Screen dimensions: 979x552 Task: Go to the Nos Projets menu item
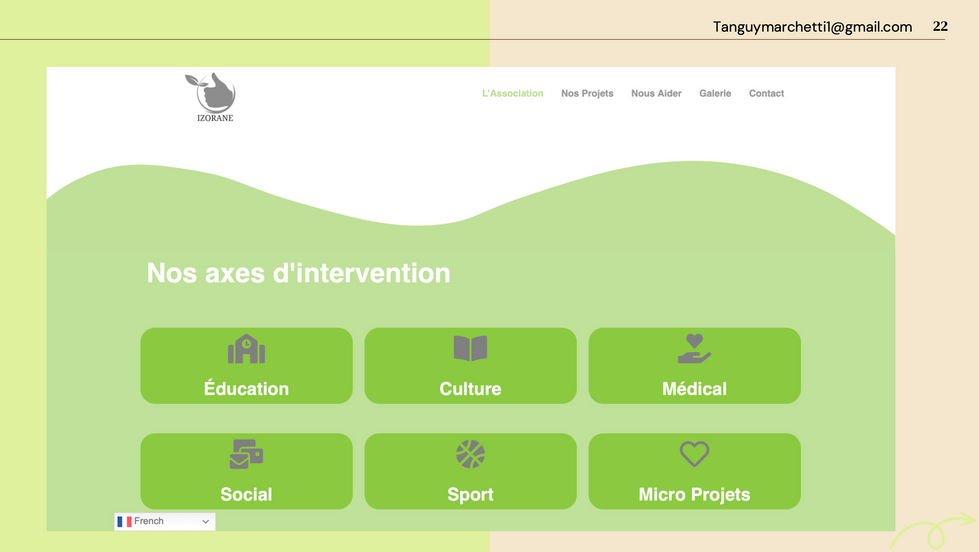click(x=587, y=93)
